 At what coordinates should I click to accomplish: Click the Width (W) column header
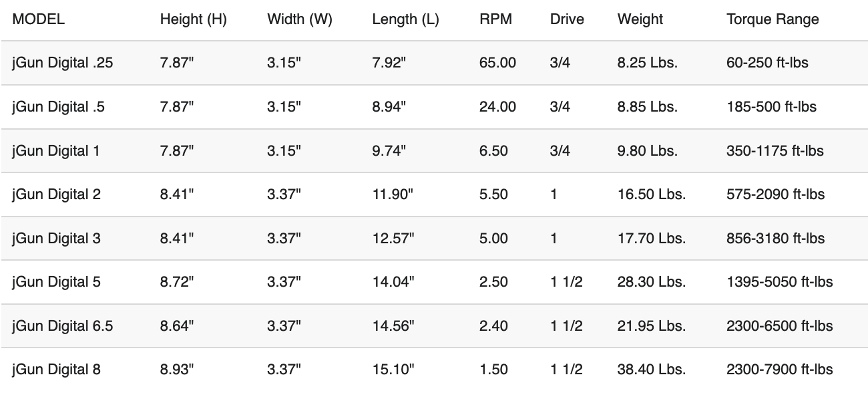[x=299, y=19]
